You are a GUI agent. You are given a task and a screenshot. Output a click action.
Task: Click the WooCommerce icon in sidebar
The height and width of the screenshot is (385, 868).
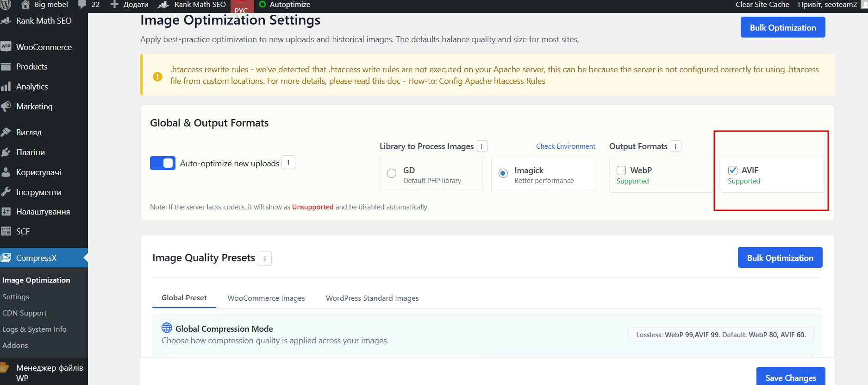[x=6, y=47]
